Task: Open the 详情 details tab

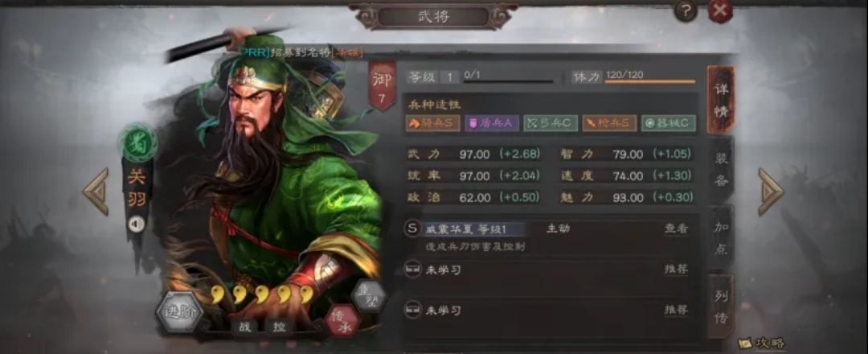Action: [721, 100]
